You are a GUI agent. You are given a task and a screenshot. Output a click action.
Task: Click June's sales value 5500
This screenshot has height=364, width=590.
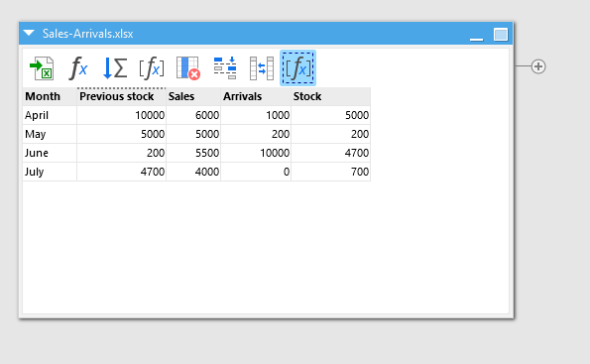[x=193, y=153]
